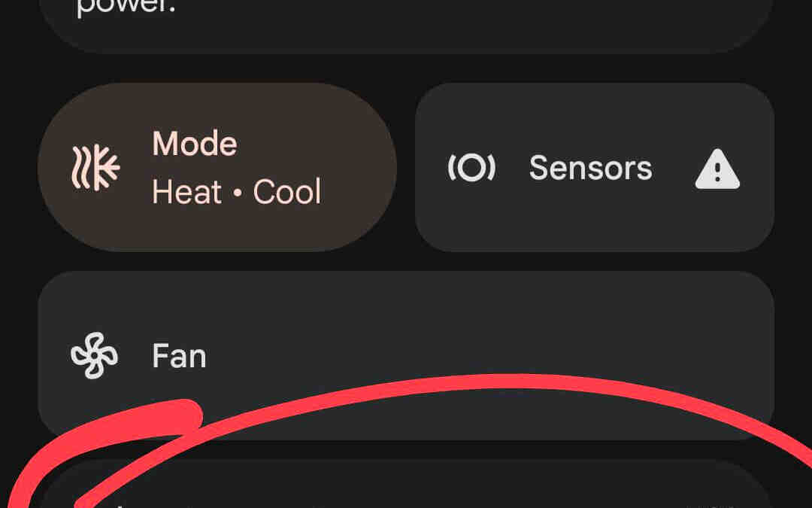Click the Sensors icon
812x508 pixels.
click(471, 168)
